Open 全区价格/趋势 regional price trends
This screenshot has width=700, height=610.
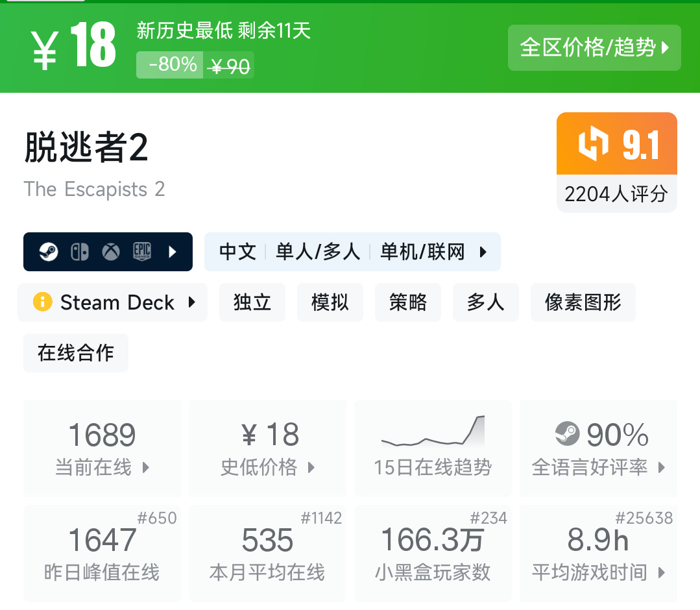pyautogui.click(x=594, y=47)
